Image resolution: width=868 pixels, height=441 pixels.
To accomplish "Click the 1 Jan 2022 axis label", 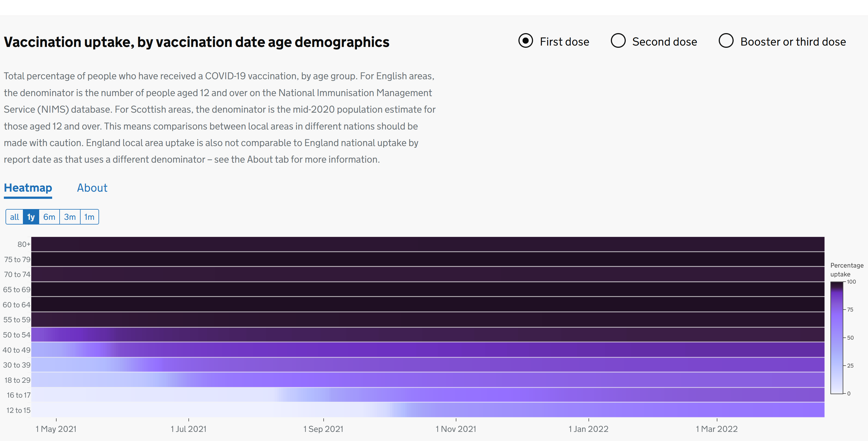I will coord(588,429).
